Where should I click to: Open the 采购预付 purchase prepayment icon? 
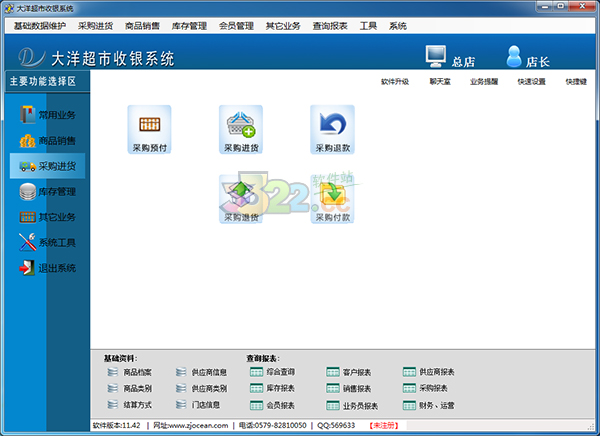click(149, 129)
